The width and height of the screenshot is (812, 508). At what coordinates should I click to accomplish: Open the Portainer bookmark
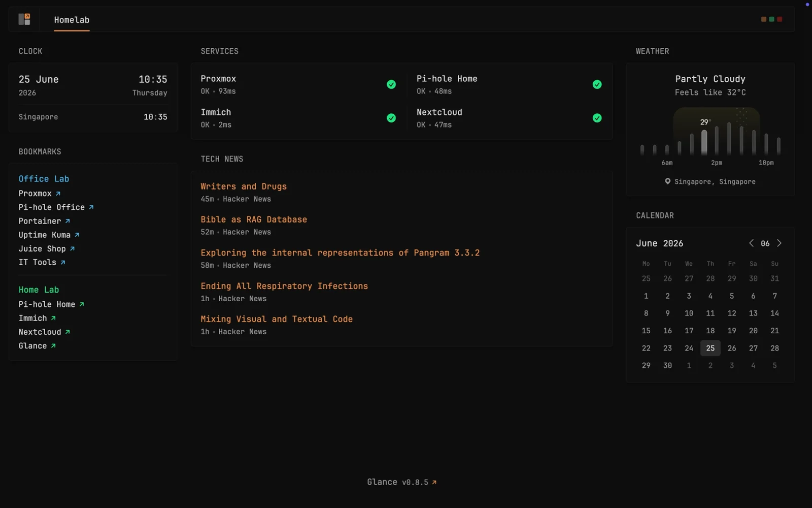pyautogui.click(x=44, y=221)
